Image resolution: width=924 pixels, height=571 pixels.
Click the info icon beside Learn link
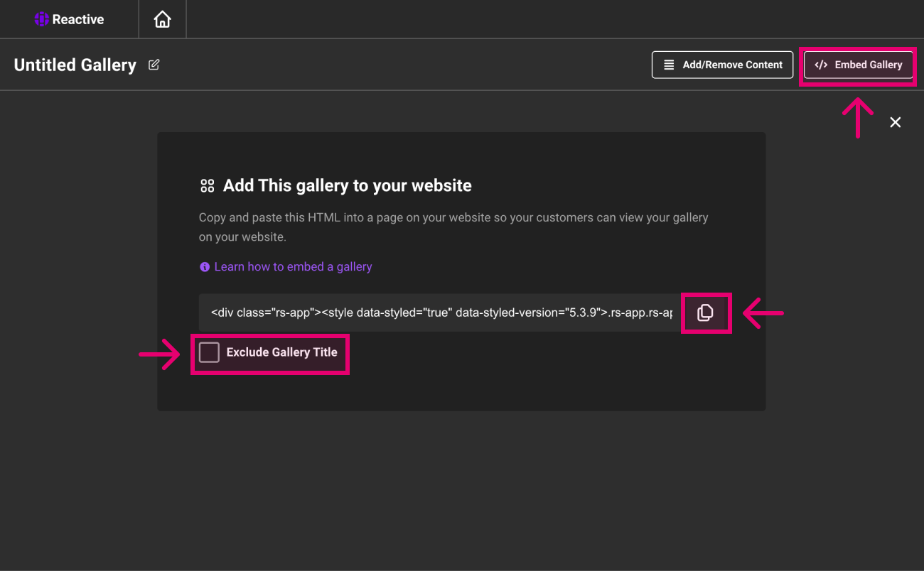tap(205, 267)
